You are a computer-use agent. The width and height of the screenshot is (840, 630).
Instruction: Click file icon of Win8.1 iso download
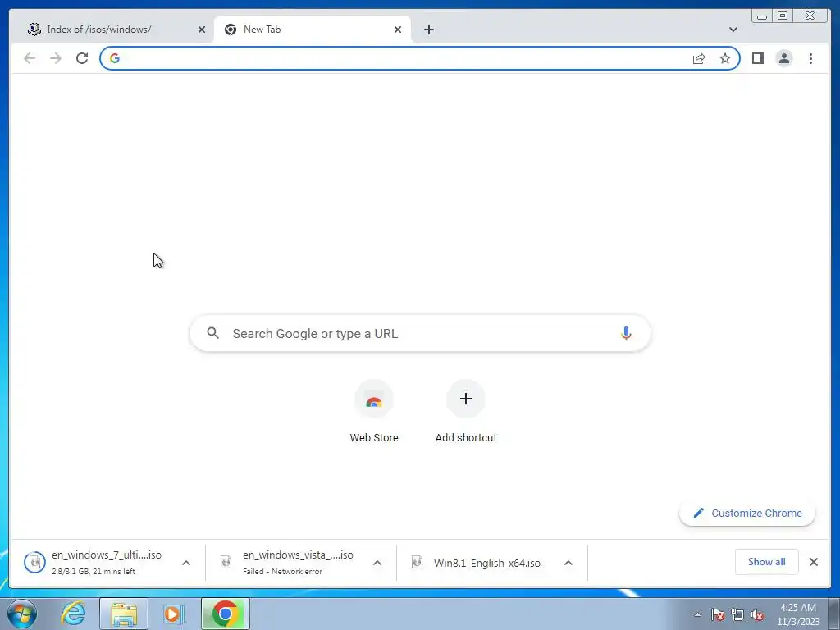click(x=418, y=563)
